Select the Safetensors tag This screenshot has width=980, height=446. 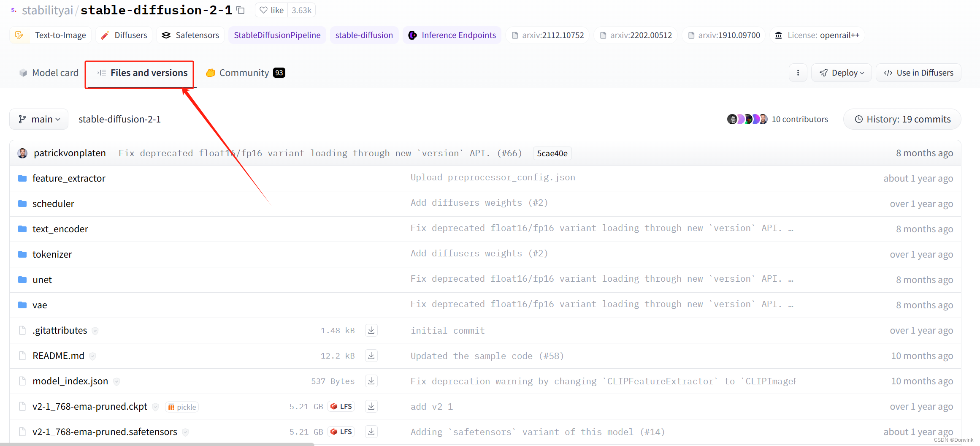(x=191, y=35)
